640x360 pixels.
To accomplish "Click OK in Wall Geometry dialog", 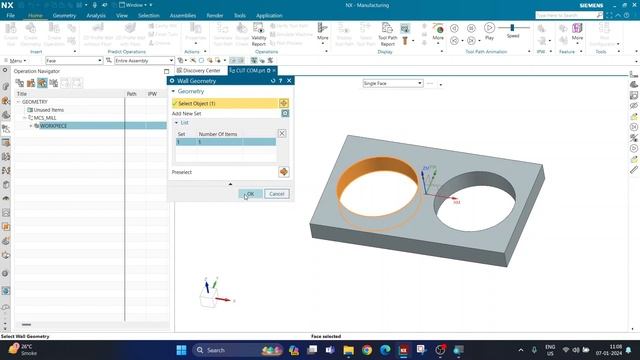I will pos(250,194).
